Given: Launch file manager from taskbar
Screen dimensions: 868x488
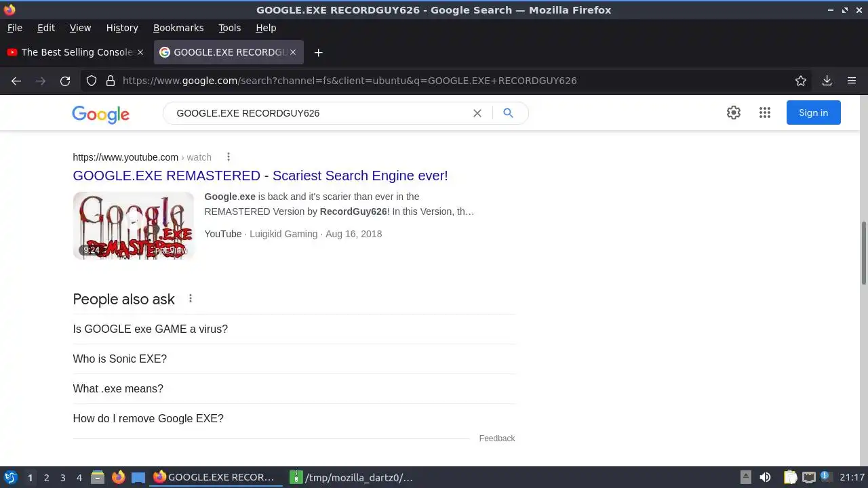Looking at the screenshot, I should pos(98,477).
